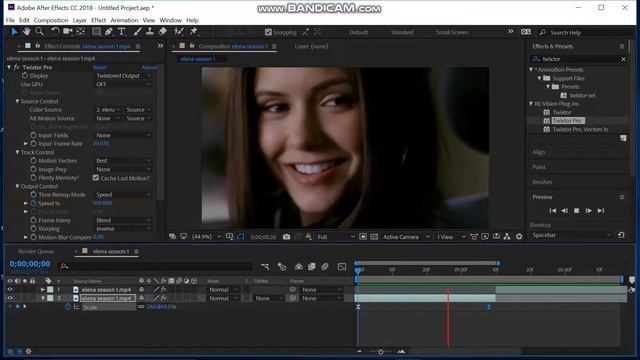Click the Speed % value 100.000
The height and width of the screenshot is (360, 640).
coord(102,203)
